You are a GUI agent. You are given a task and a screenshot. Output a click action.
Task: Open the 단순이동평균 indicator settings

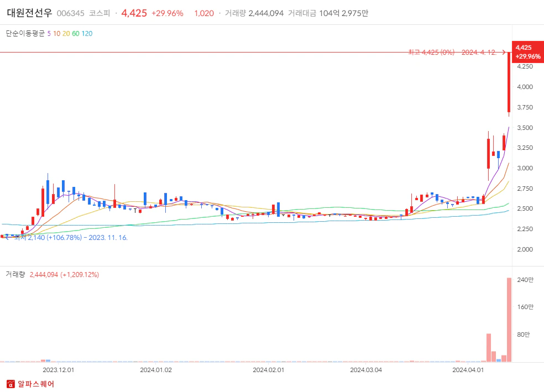point(27,34)
